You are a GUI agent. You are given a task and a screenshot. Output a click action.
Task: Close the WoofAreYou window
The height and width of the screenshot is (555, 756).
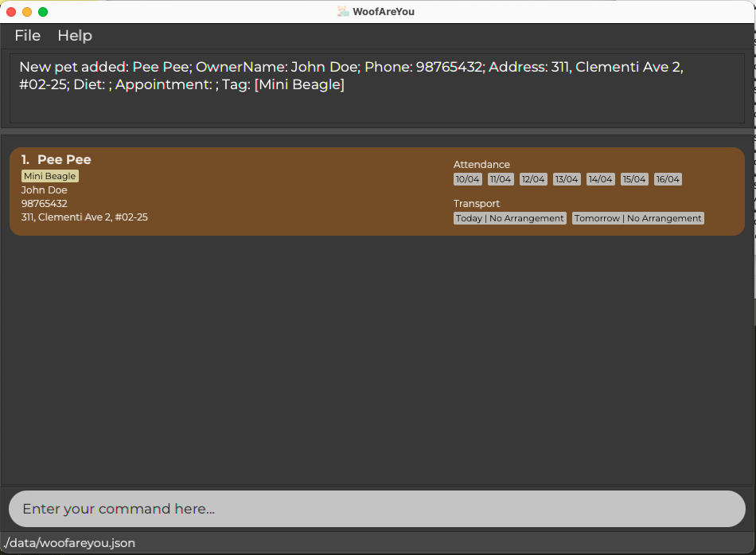point(11,12)
